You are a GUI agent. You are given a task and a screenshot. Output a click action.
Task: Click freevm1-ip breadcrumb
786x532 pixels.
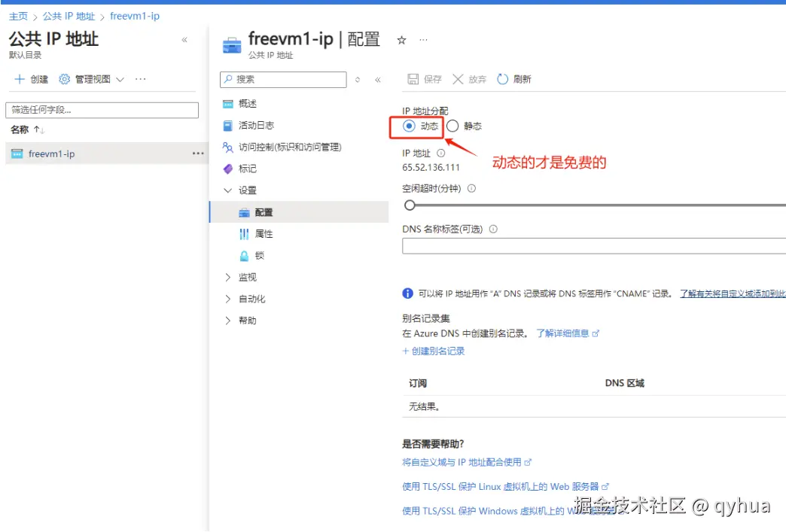[x=135, y=16]
